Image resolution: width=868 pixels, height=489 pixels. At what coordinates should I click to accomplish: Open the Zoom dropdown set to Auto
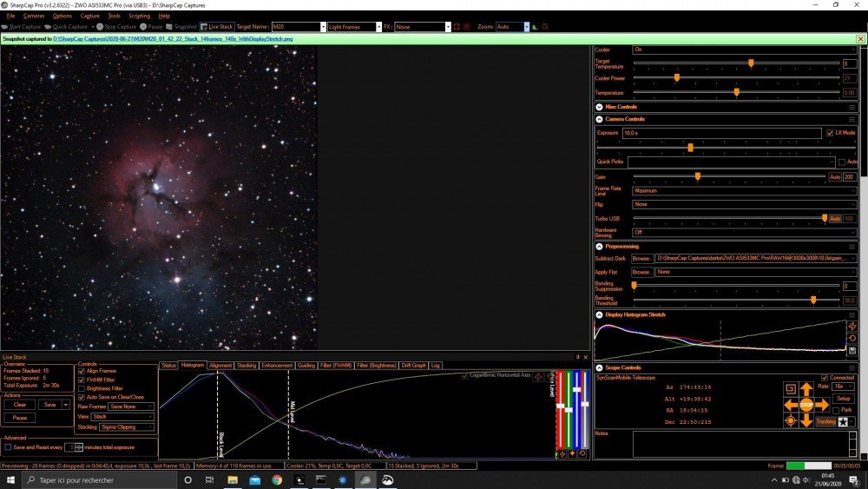(x=527, y=27)
